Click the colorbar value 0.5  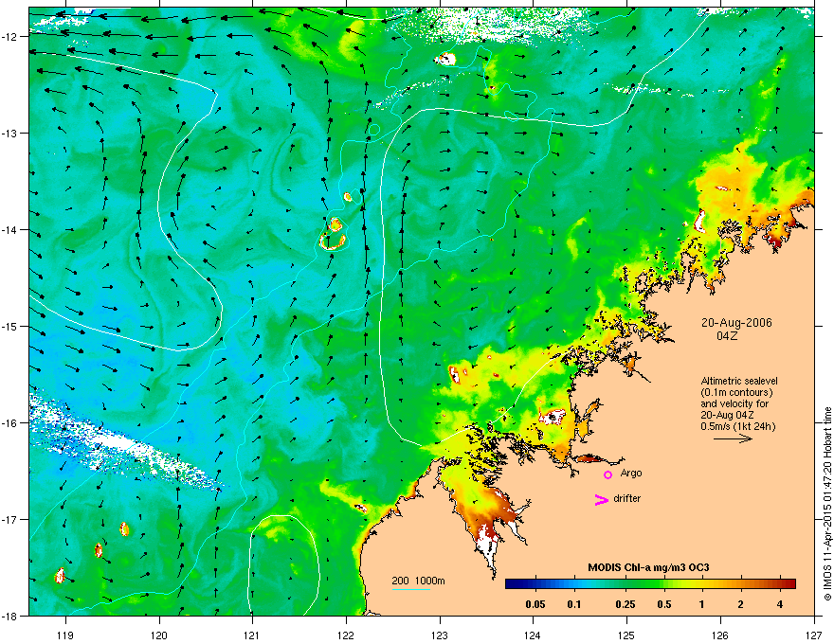click(663, 604)
